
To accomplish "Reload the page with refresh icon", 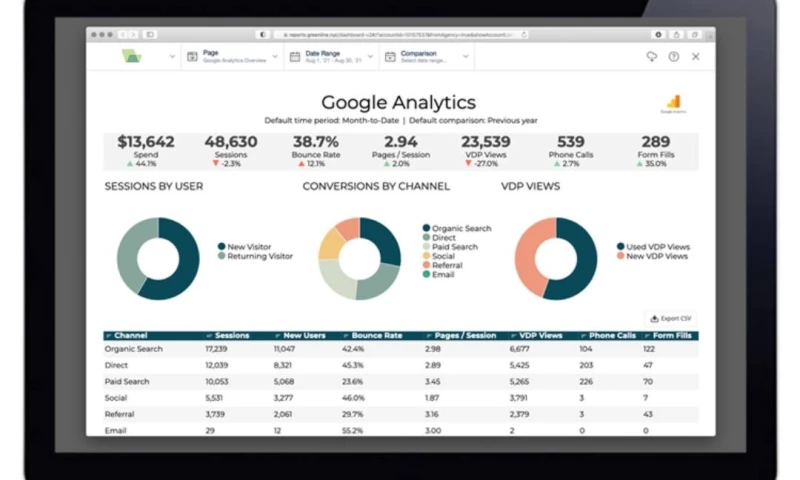I will click(523, 35).
